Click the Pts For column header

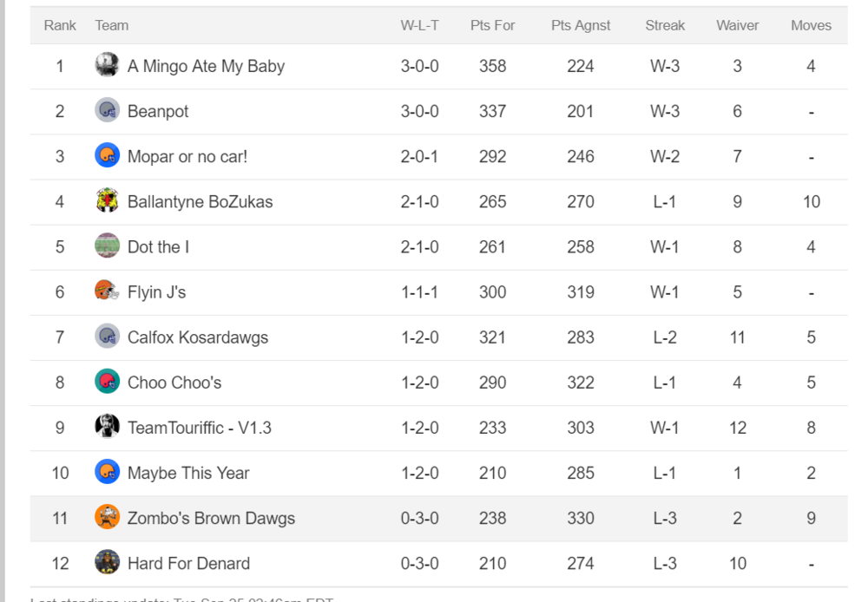pos(492,25)
